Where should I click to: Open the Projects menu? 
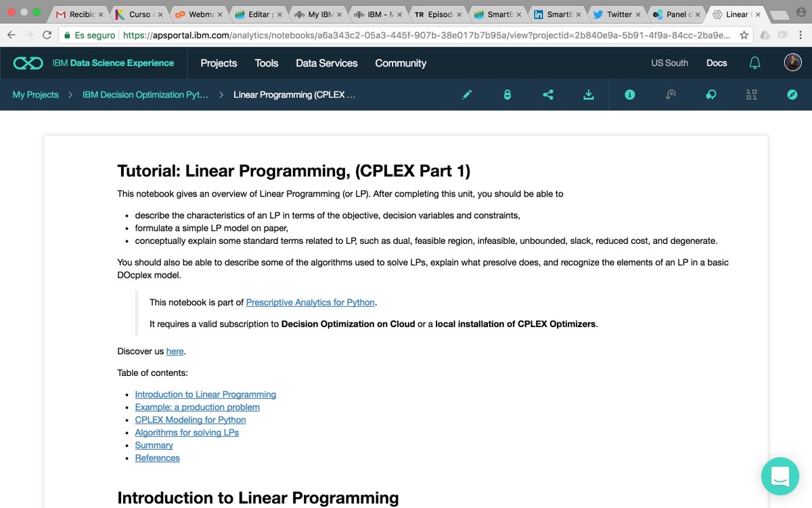coord(219,63)
